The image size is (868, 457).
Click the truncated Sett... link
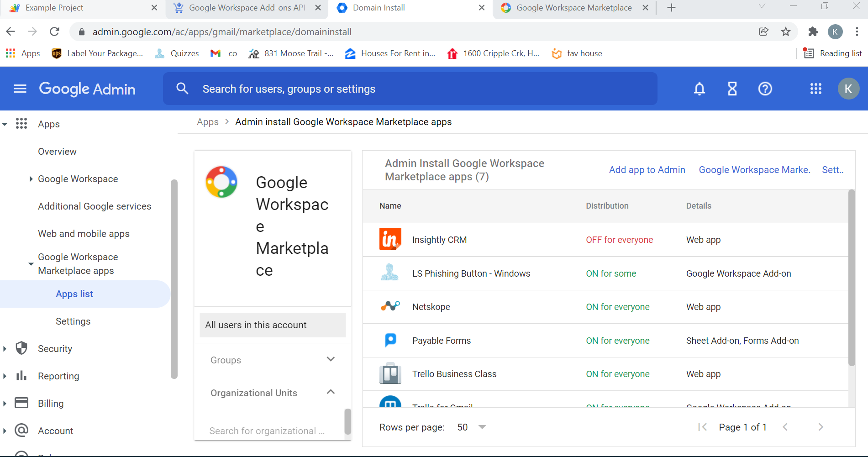[x=833, y=170]
